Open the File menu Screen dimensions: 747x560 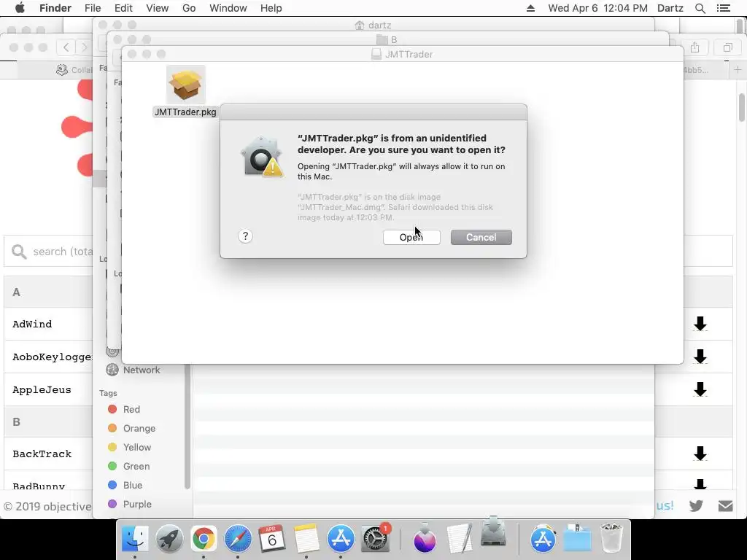point(93,8)
